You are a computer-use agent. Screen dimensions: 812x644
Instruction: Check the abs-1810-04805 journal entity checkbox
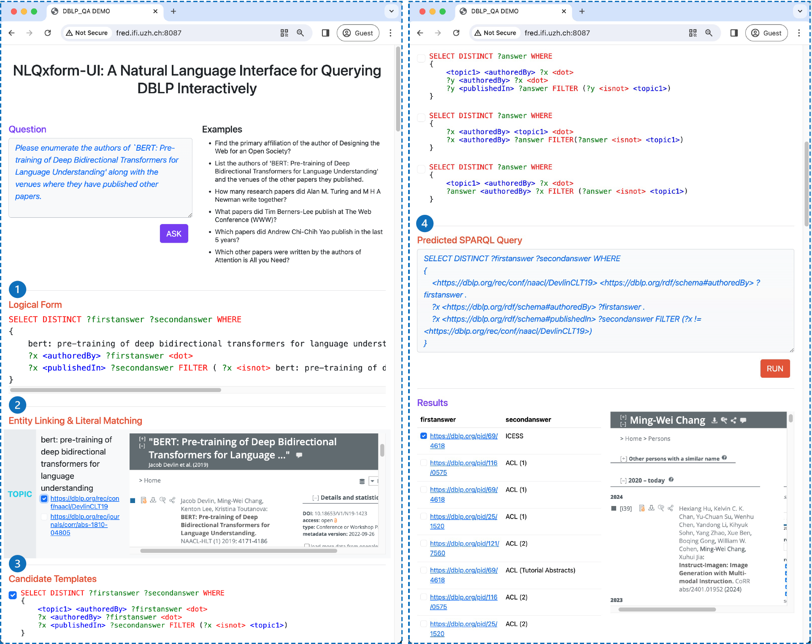click(44, 517)
